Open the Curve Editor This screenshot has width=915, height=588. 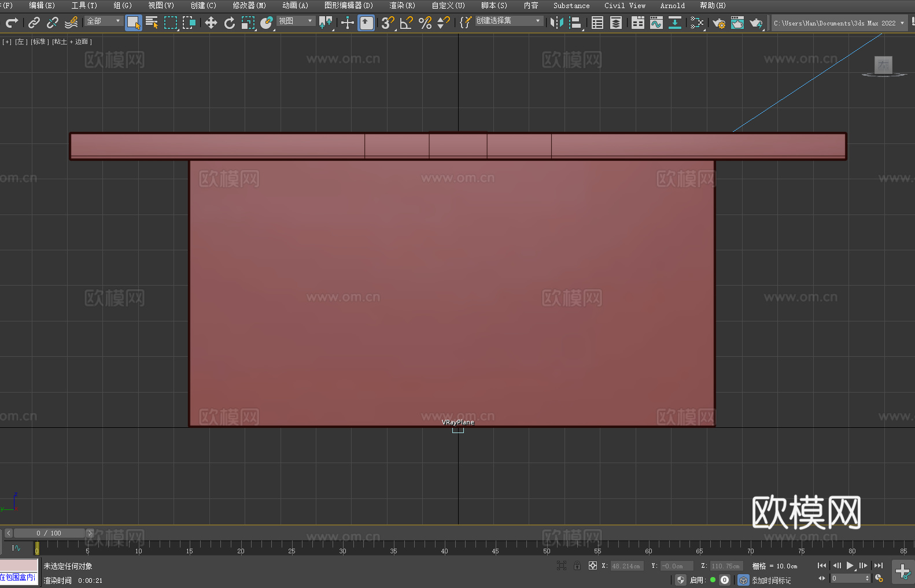coord(656,23)
